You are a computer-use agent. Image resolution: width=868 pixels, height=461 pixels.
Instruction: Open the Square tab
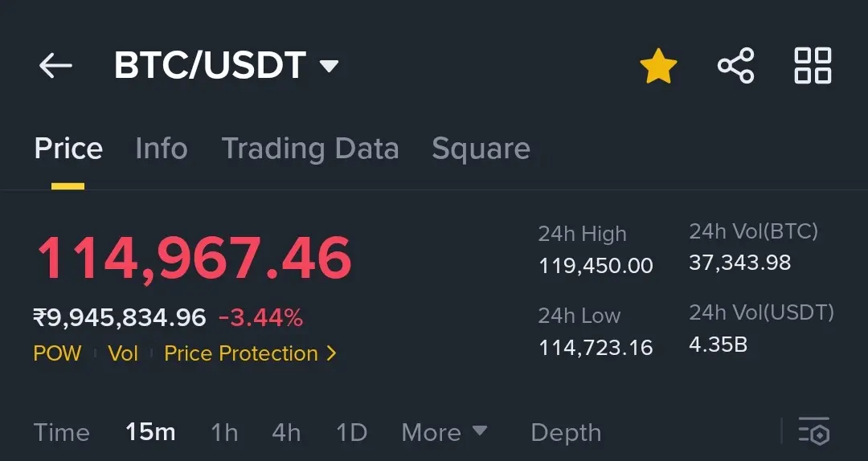(481, 149)
